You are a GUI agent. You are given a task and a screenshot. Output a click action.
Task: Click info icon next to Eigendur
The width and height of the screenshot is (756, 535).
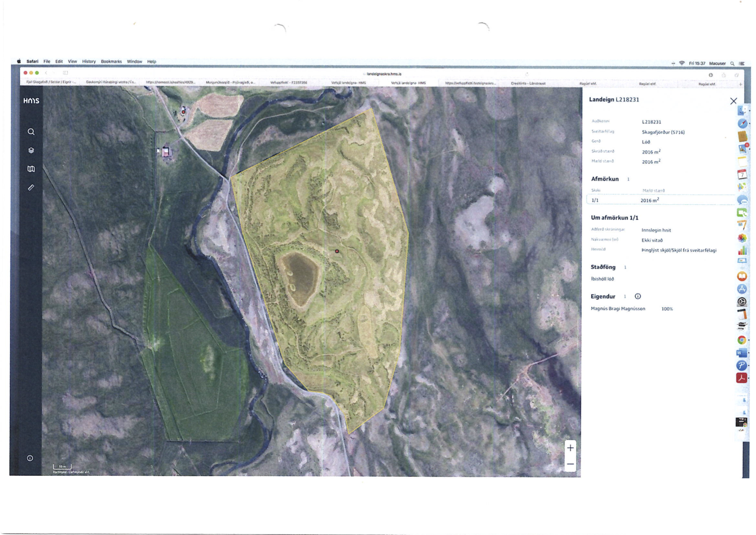click(637, 296)
